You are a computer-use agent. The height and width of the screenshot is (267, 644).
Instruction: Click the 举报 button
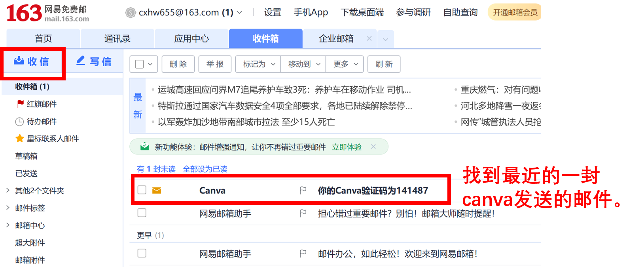point(215,64)
